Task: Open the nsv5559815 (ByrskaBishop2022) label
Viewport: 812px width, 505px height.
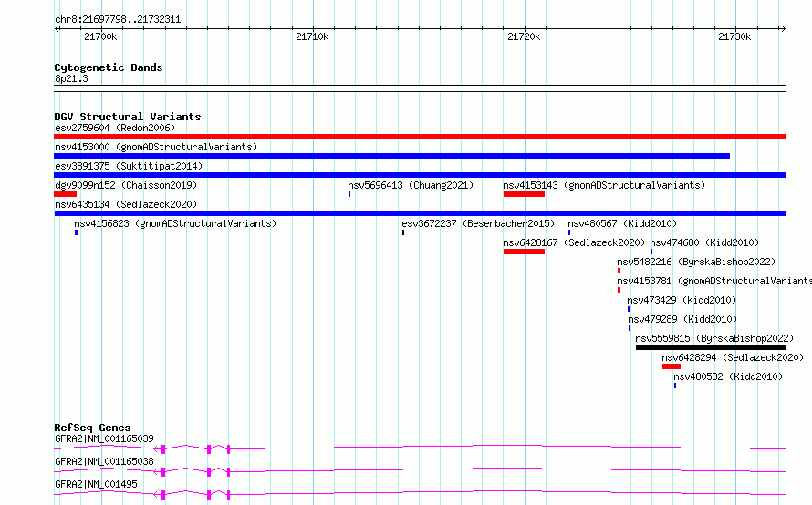Action: 714,338
